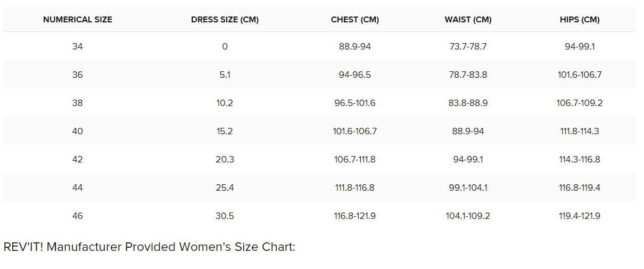Select numerical size 44 cell
The height and width of the screenshot is (269, 644).
pyautogui.click(x=78, y=188)
